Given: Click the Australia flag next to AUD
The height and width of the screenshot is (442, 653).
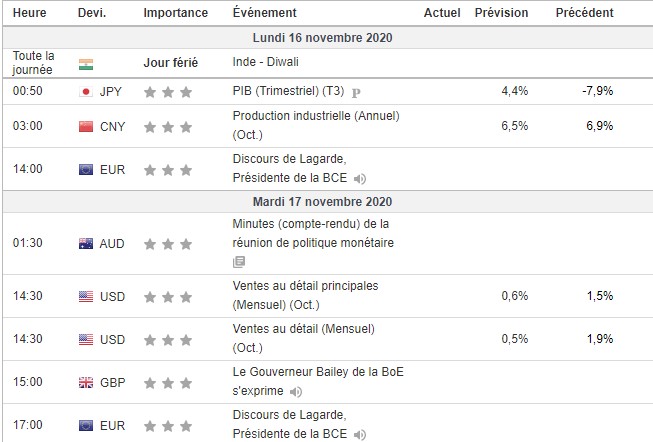Looking at the screenshot, I should [x=86, y=243].
